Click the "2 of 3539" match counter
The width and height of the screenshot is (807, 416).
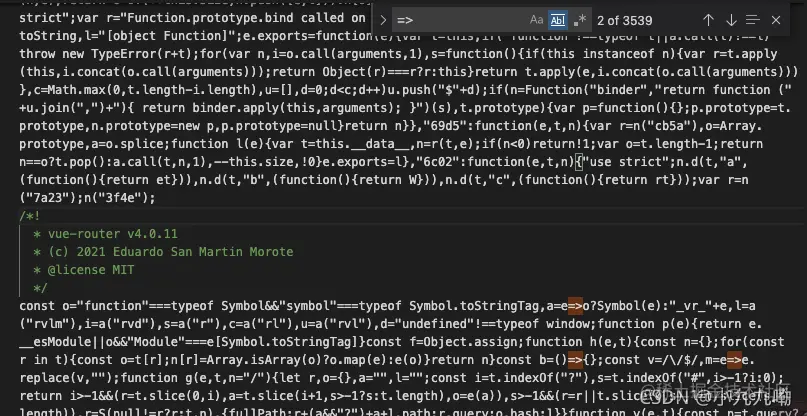tap(624, 21)
